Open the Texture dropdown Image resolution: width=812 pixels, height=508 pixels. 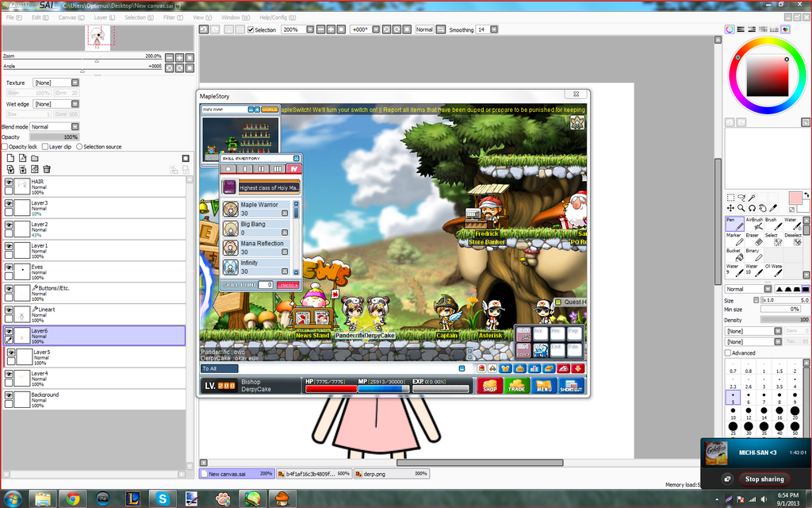[x=56, y=83]
